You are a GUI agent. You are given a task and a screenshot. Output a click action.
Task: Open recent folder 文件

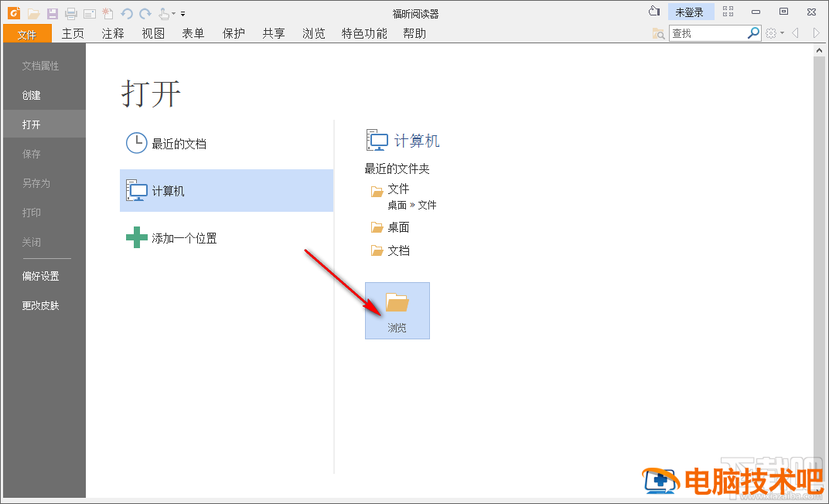click(398, 189)
